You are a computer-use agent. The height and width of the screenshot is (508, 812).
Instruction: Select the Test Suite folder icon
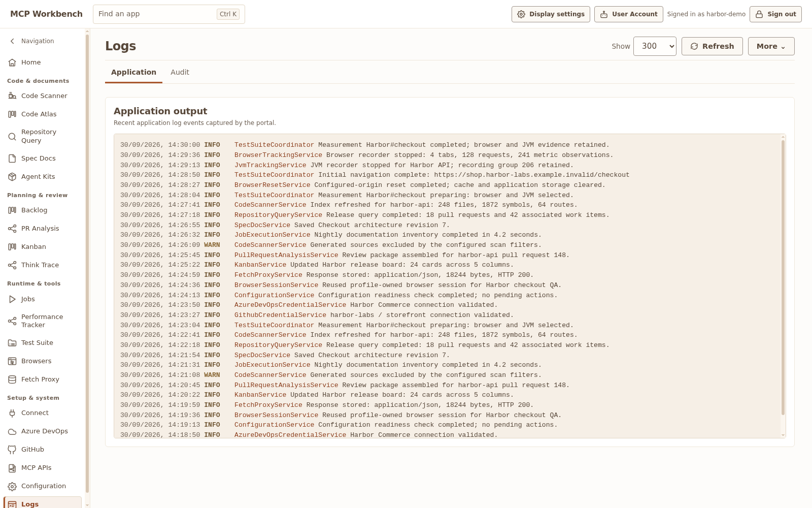tap(12, 343)
